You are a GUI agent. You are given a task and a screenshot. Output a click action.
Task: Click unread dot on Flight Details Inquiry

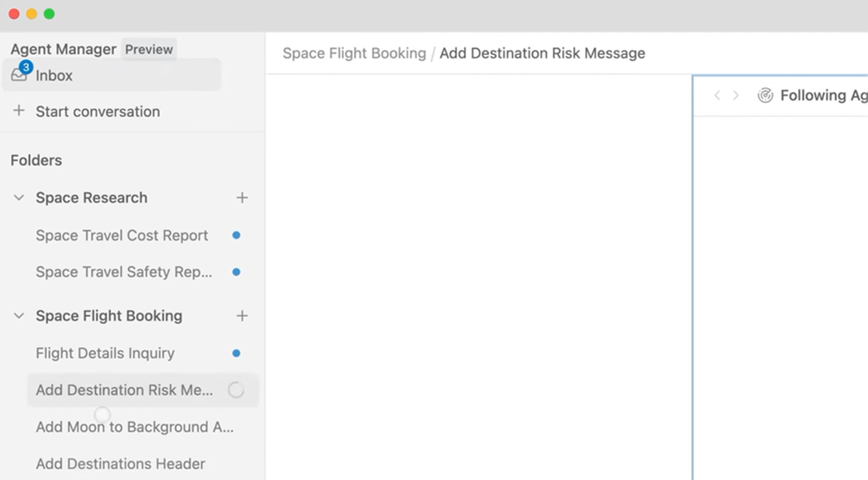click(x=236, y=353)
